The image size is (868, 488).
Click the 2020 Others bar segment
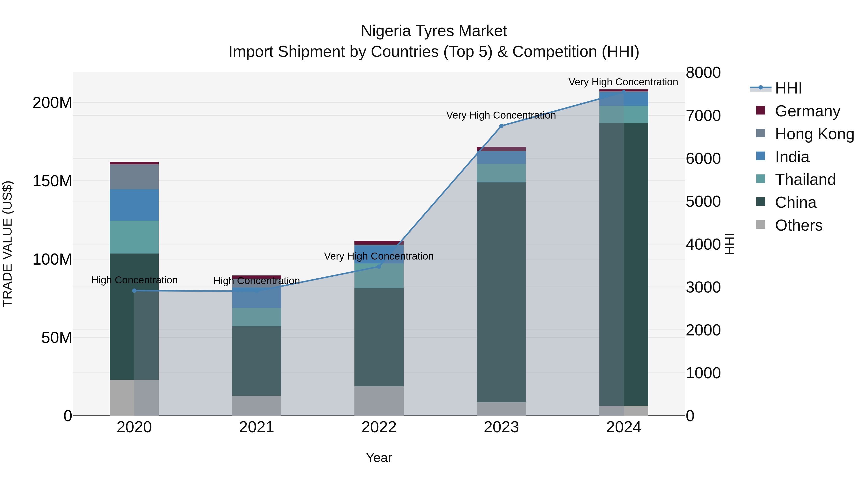click(x=134, y=398)
